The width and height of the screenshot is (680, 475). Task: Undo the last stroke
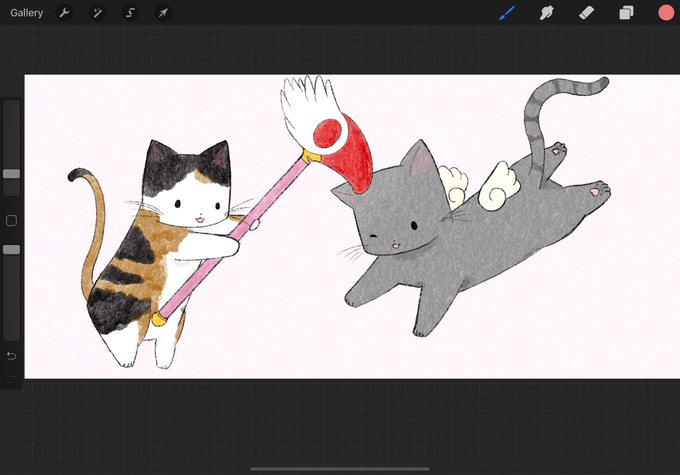point(11,356)
